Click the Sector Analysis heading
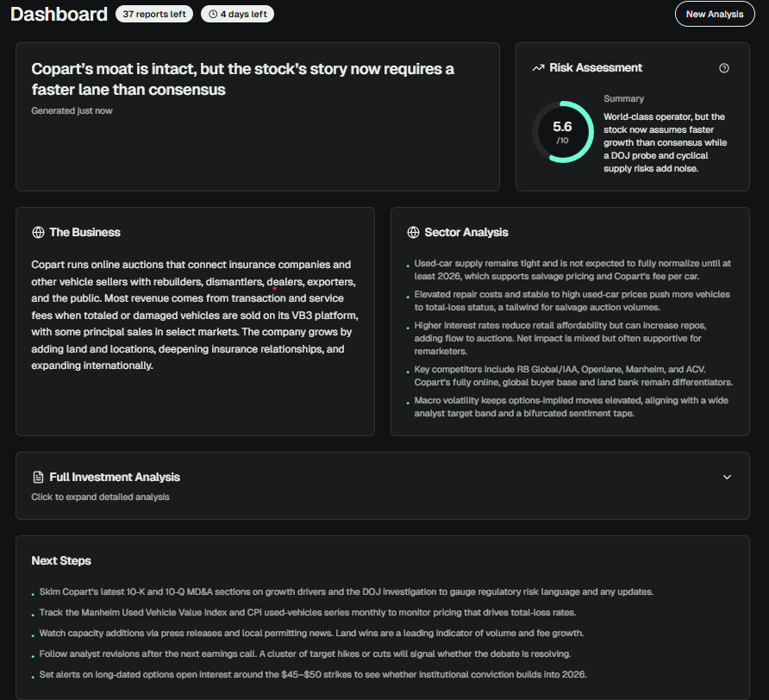769x700 pixels. pyautogui.click(x=466, y=233)
